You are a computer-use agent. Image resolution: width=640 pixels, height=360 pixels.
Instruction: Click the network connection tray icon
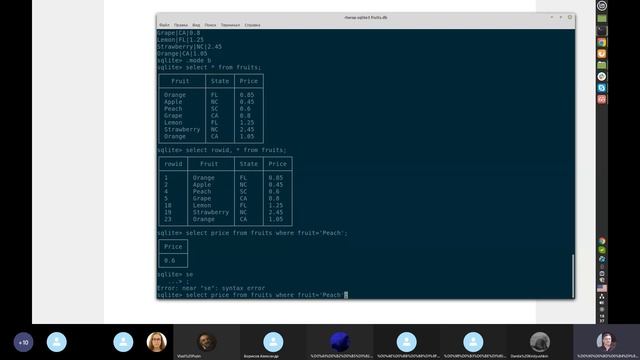(x=602, y=296)
